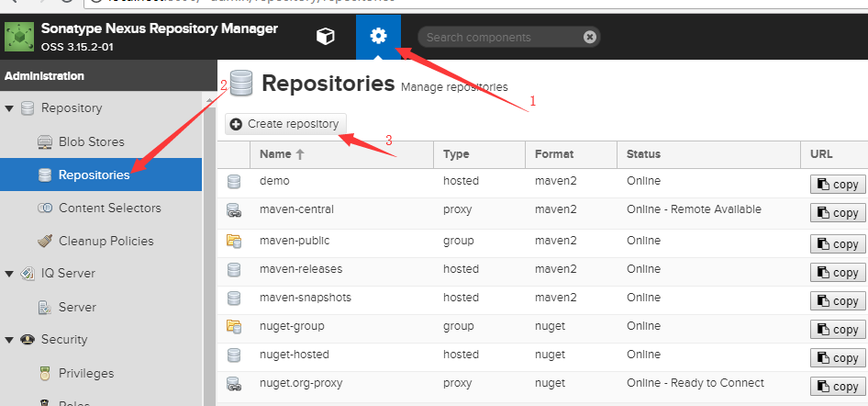Collapse the Security tree section
Viewport: 868px width, 406px height.
coord(9,340)
